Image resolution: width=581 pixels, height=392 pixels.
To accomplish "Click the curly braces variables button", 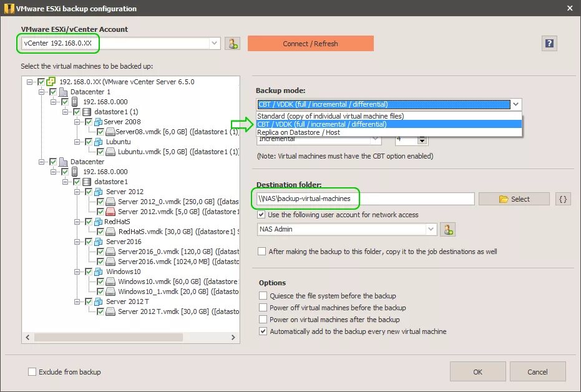I will (x=563, y=199).
